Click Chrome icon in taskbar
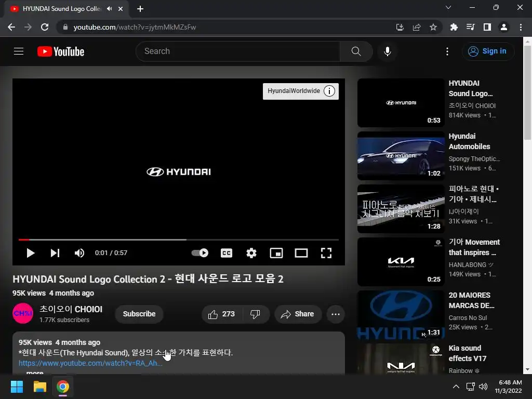Viewport: 532px width, 399px height. pyautogui.click(x=63, y=387)
